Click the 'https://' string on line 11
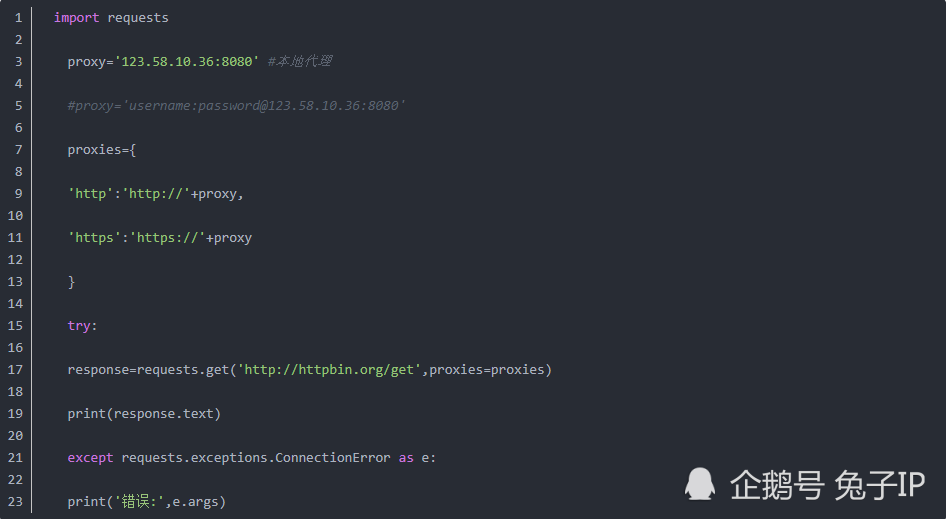 168,238
